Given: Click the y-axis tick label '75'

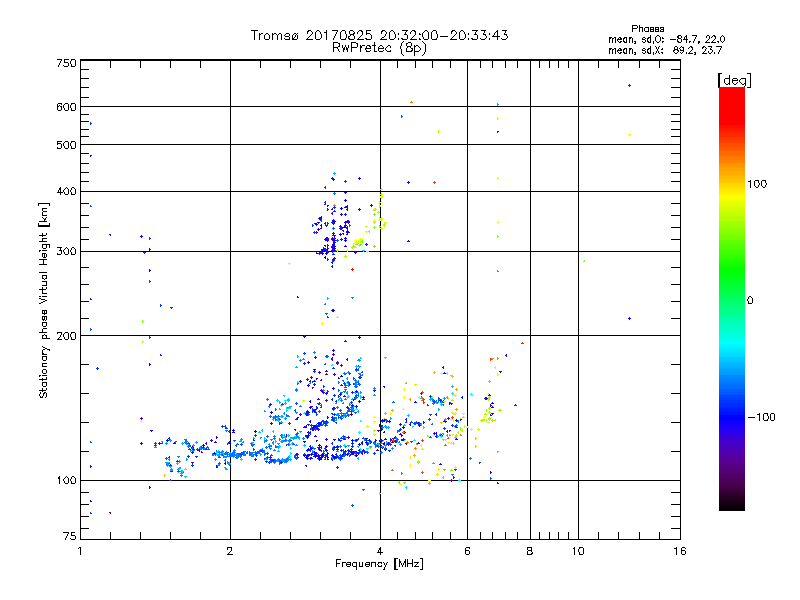Looking at the screenshot, I should 70,536.
